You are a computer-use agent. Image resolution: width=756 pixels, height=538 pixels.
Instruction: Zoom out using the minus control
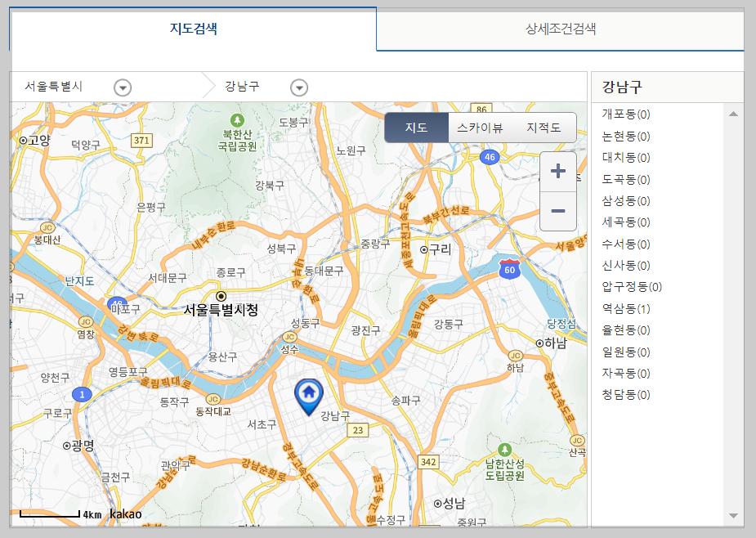tap(558, 211)
